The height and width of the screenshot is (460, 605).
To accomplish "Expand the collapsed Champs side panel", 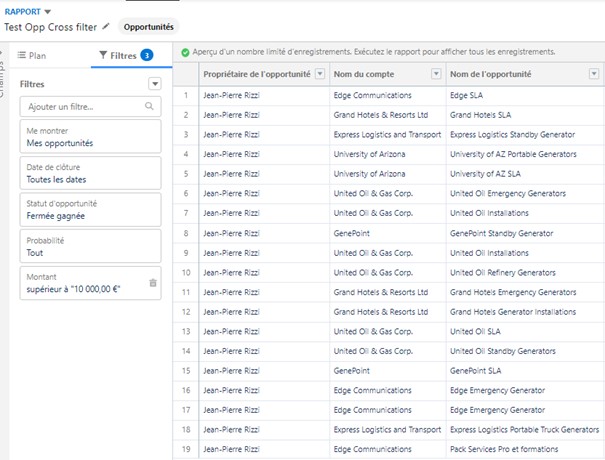I will (2, 75).
